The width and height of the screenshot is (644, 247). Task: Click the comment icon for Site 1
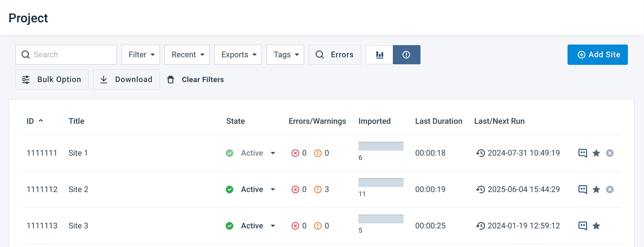click(582, 153)
